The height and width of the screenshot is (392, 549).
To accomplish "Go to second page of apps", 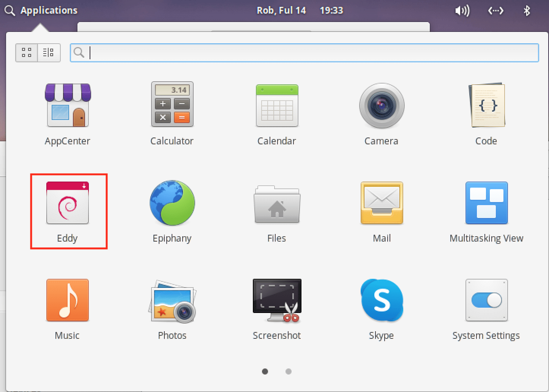I will (289, 371).
